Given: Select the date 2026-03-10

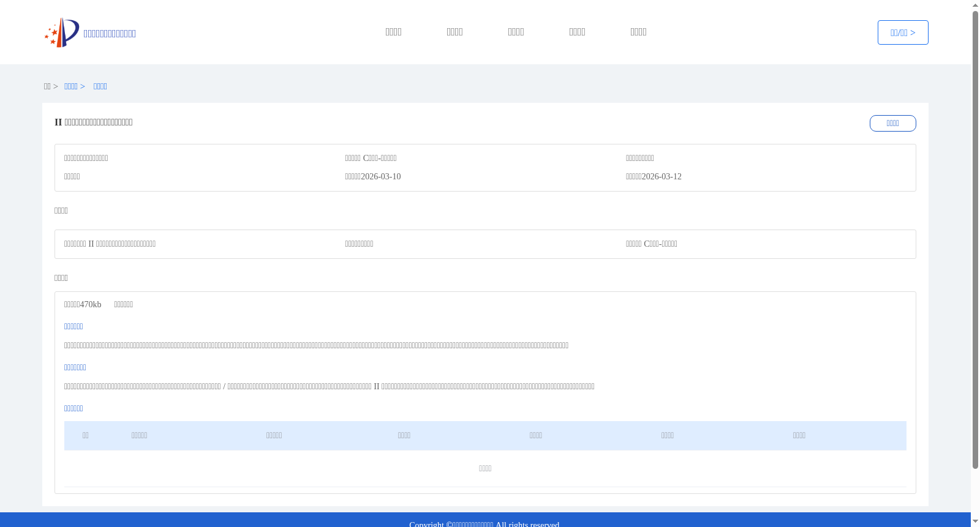Looking at the screenshot, I should point(380,176).
